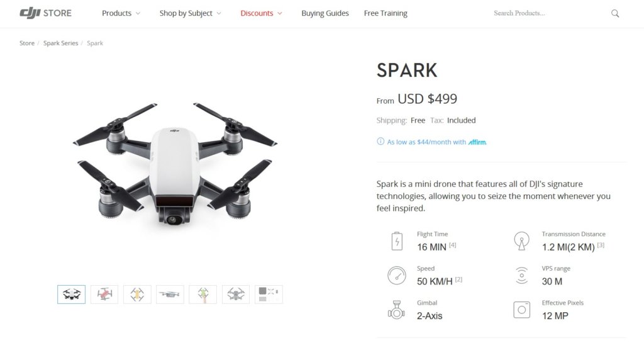Click the Transmission Distance antenna icon
The image size is (644, 343).
[x=521, y=241]
